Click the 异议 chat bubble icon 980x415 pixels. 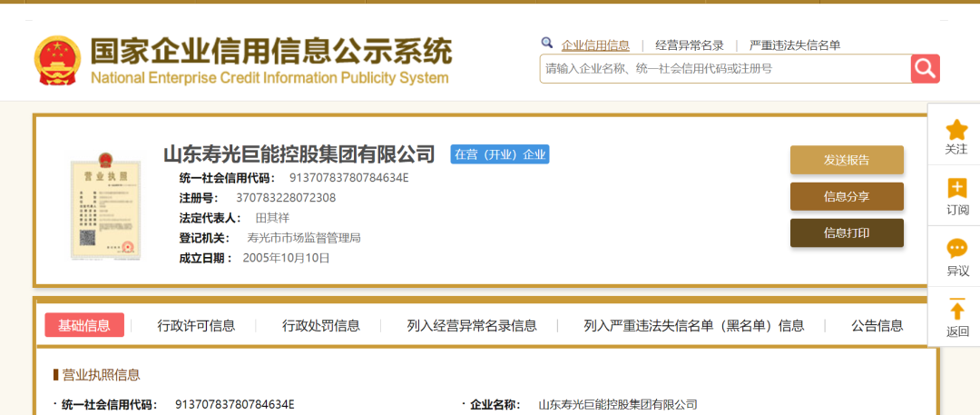point(957,249)
